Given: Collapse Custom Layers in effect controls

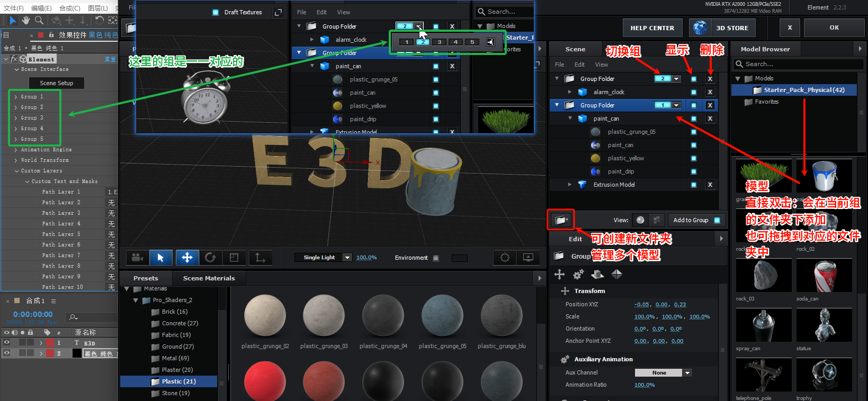Looking at the screenshot, I should [x=16, y=171].
